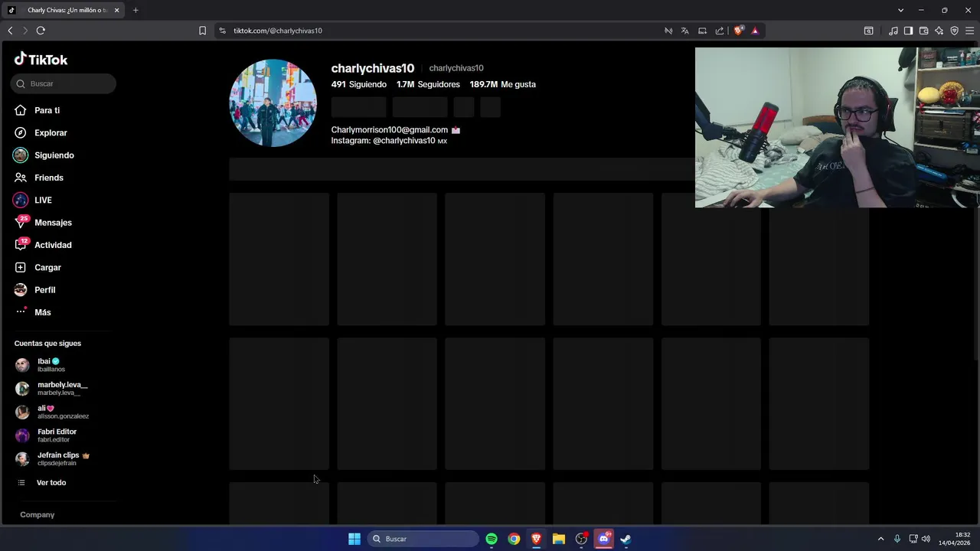
Task: Click the Windows taskbar Buscar search box
Action: (x=423, y=539)
